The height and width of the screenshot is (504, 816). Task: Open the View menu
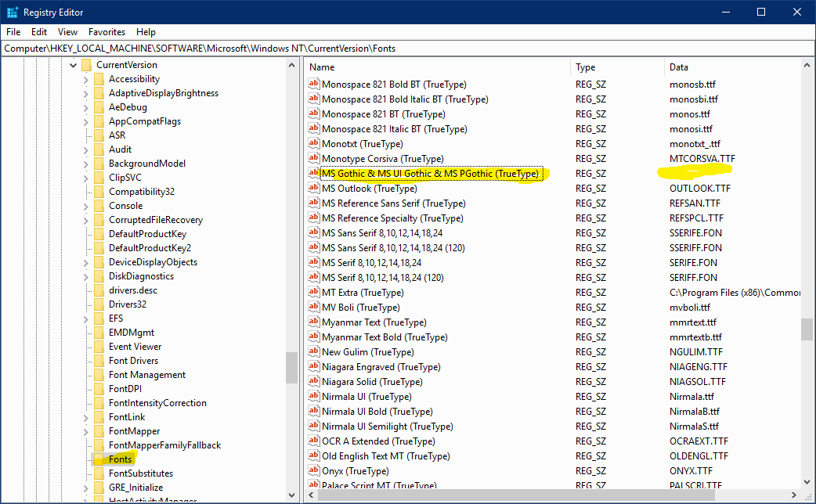point(67,32)
